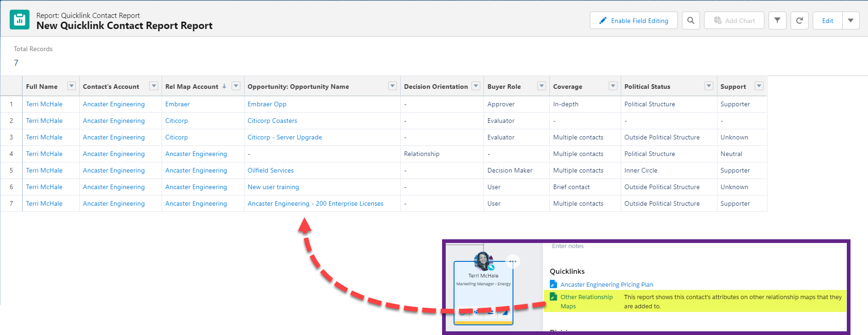Open the Coverage column menu arrow
Viewport: 868px width, 335px height.
(x=613, y=86)
